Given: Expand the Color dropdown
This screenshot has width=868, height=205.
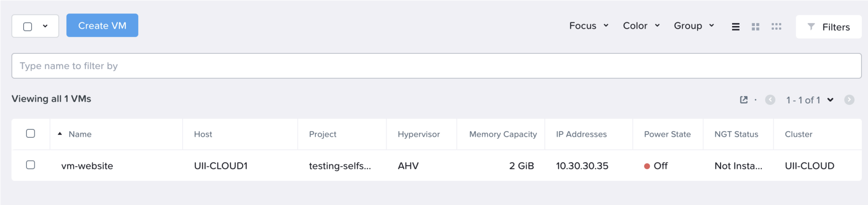Looking at the screenshot, I should pyautogui.click(x=641, y=26).
